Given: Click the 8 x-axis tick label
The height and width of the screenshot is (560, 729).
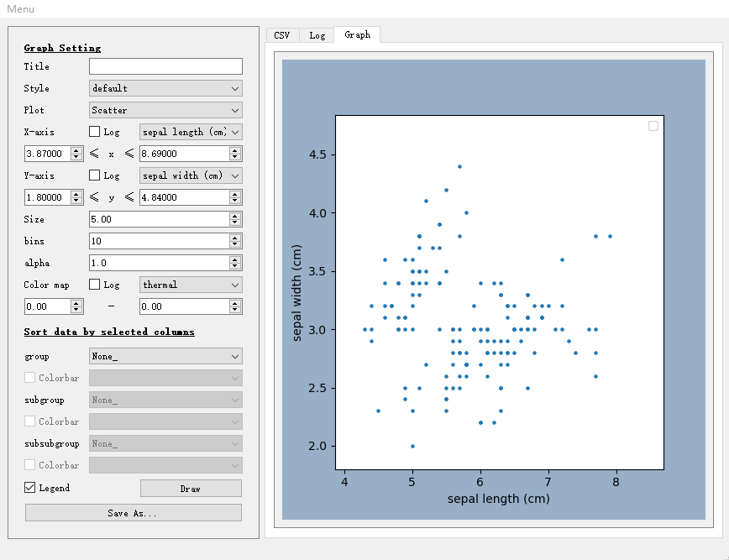Looking at the screenshot, I should (616, 482).
